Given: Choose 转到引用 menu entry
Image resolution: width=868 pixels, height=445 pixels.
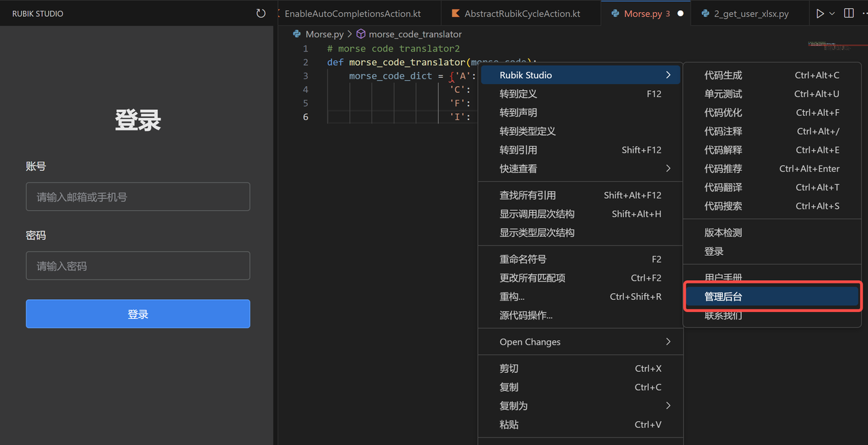Looking at the screenshot, I should point(581,150).
